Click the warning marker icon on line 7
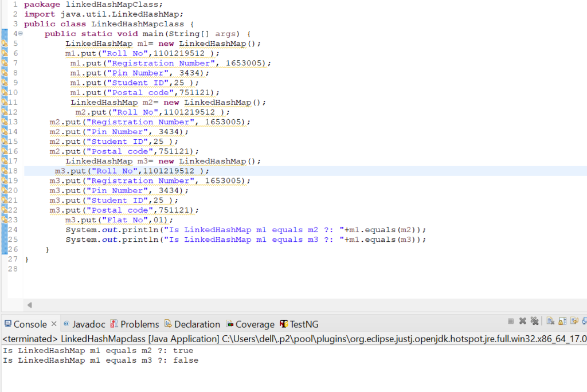587x392 pixels. click(x=5, y=63)
